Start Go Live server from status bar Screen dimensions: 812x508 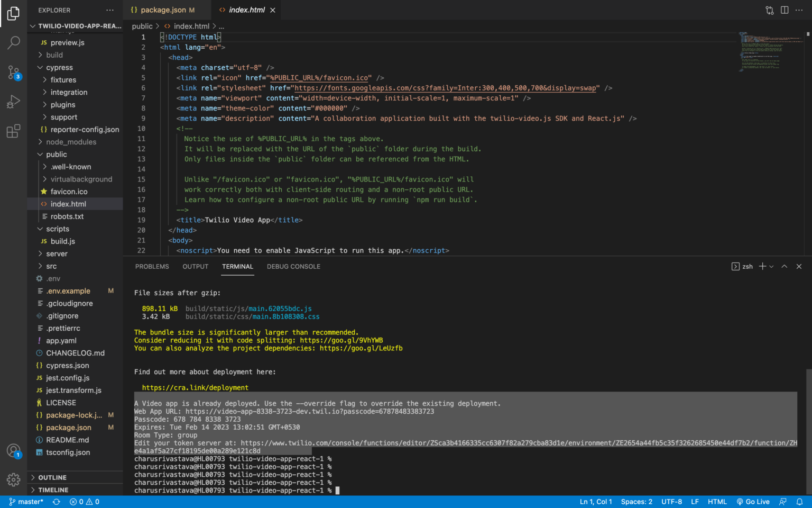(x=753, y=501)
